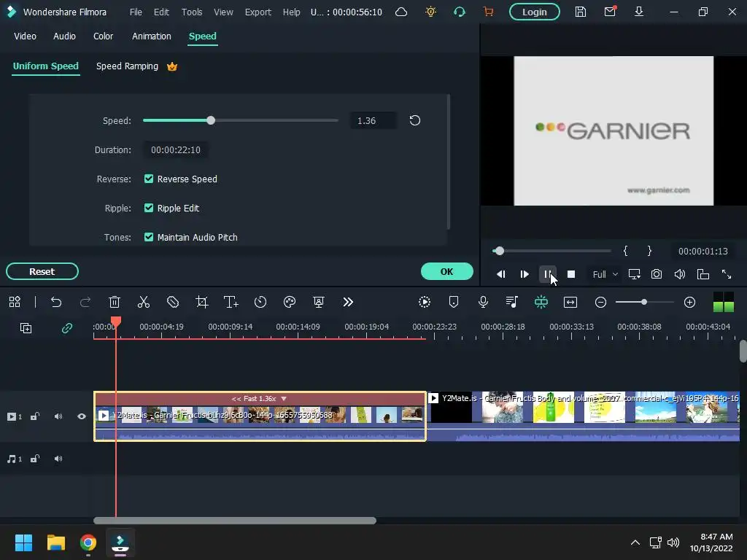The width and height of the screenshot is (747, 560).
Task: Open File Explorer from the taskbar
Action: (x=55, y=542)
